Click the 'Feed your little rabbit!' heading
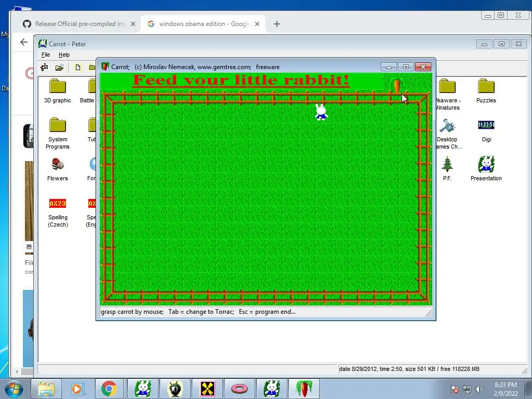Image resolution: width=532 pixels, height=399 pixels. [x=241, y=80]
